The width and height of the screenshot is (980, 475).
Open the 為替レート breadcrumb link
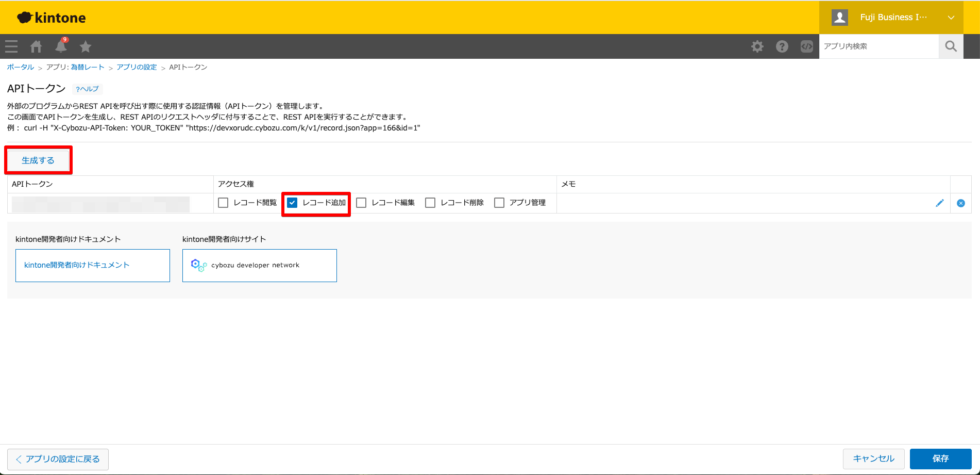(88, 67)
